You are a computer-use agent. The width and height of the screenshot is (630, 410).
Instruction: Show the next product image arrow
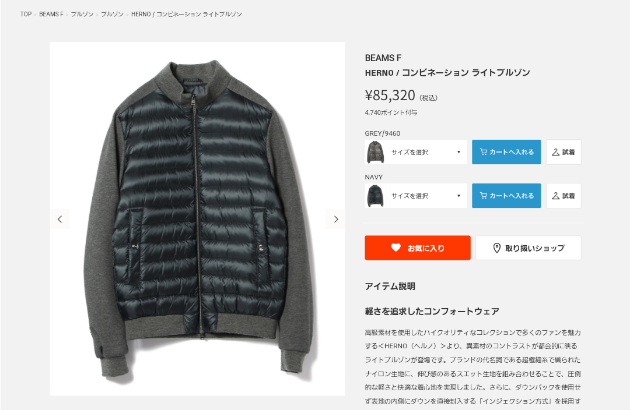pyautogui.click(x=336, y=219)
